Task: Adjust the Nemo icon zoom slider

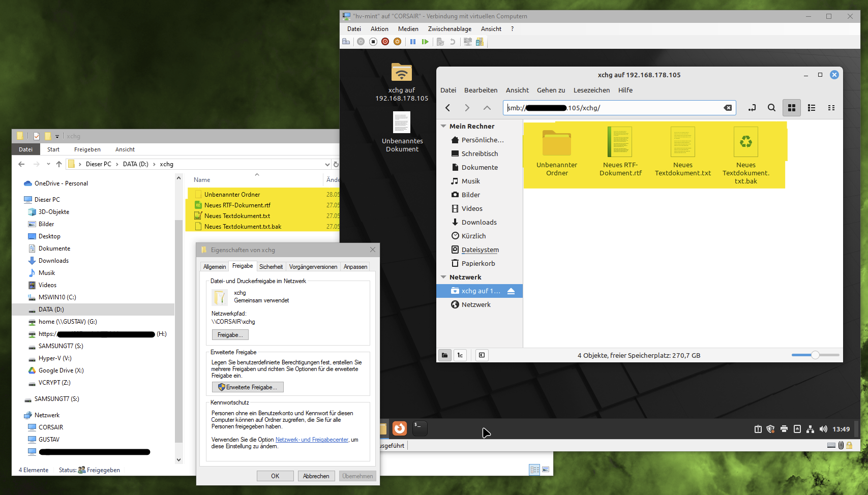Action: pos(815,355)
